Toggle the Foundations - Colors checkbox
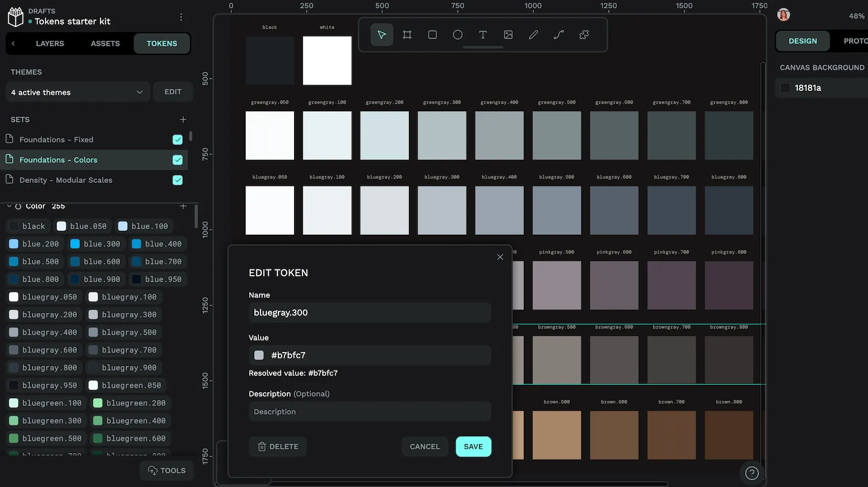868x487 pixels. pos(178,160)
